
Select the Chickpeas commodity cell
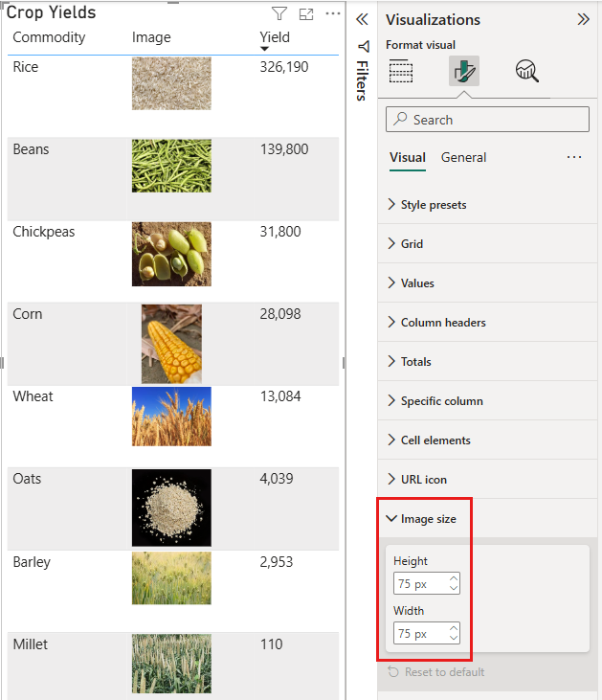[x=44, y=232]
